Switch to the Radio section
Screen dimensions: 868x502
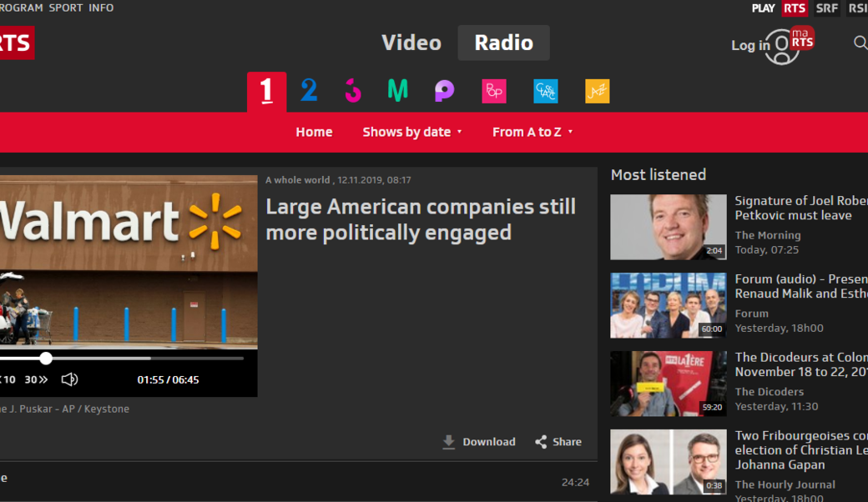point(503,43)
